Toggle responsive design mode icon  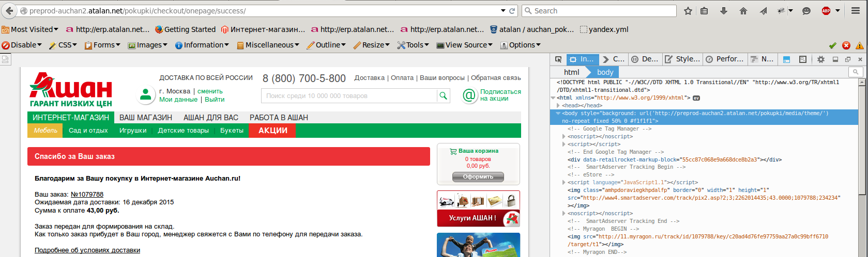pyautogui.click(x=803, y=59)
